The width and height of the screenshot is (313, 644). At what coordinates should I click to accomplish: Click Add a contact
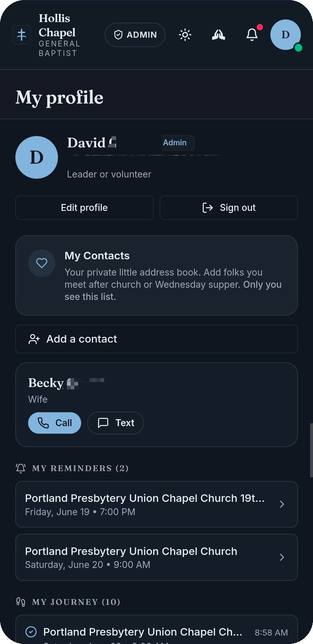tap(156, 339)
